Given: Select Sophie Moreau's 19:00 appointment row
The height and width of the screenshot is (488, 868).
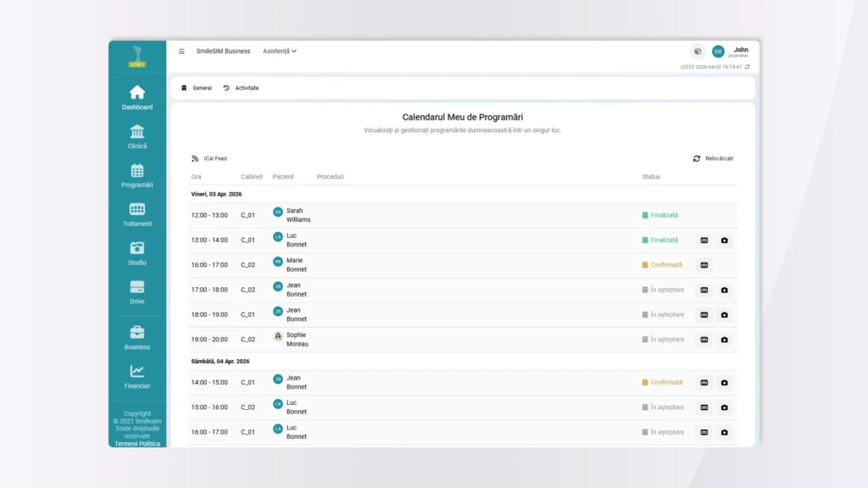Looking at the screenshot, I should point(424,340).
